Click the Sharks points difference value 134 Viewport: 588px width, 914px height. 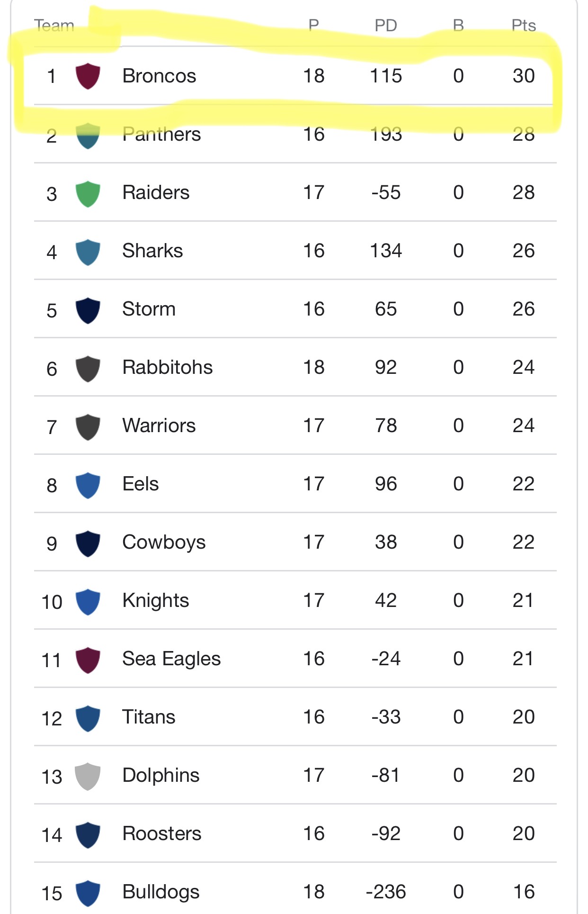tap(386, 251)
